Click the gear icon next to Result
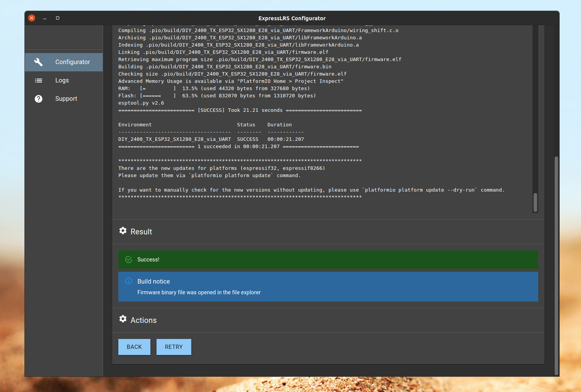581x392 pixels. [123, 231]
